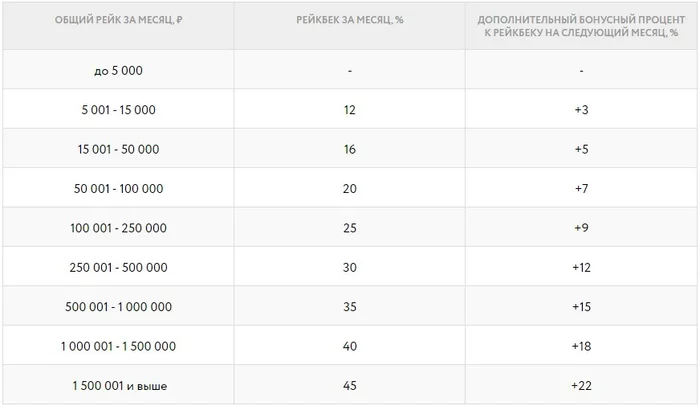The height and width of the screenshot is (406, 700).
Task: Click the "100 001 - 250 000" range cell
Action: [118, 228]
